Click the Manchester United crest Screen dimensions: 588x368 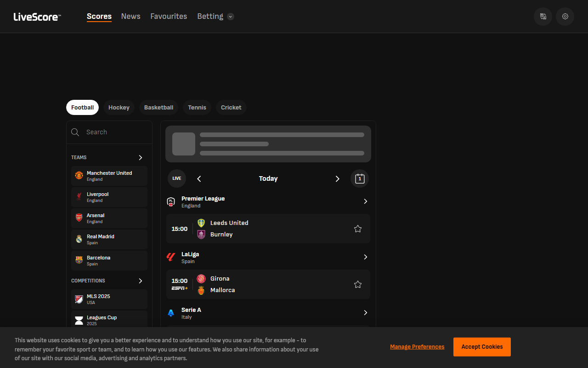point(79,175)
